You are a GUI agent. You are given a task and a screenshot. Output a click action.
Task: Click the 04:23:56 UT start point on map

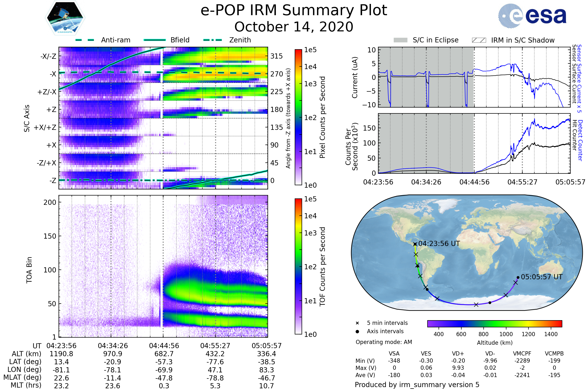415,244
